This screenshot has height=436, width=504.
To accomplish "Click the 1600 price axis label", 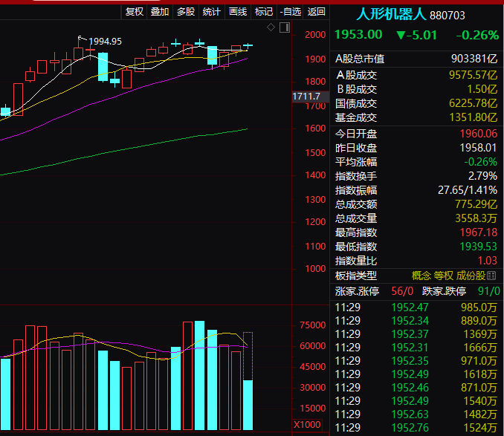I will coord(315,128).
